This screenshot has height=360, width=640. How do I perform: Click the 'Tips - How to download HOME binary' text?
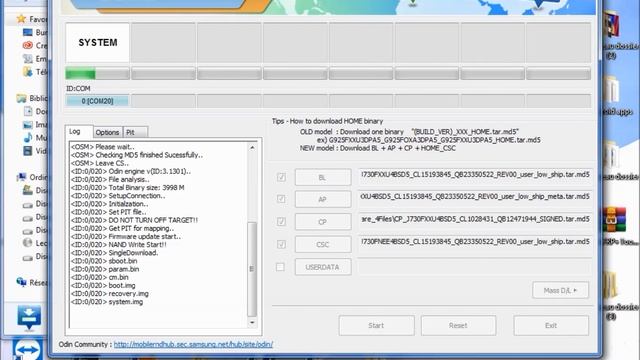click(327, 121)
